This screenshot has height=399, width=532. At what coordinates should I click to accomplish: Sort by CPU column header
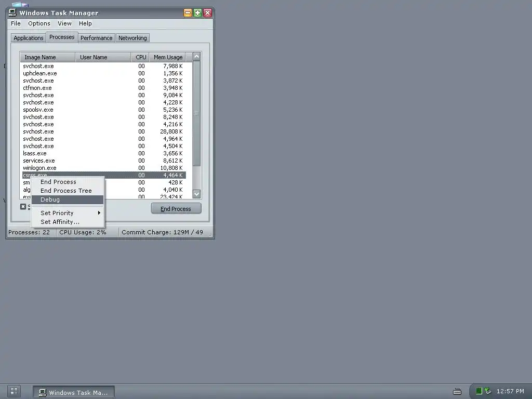[x=140, y=57]
